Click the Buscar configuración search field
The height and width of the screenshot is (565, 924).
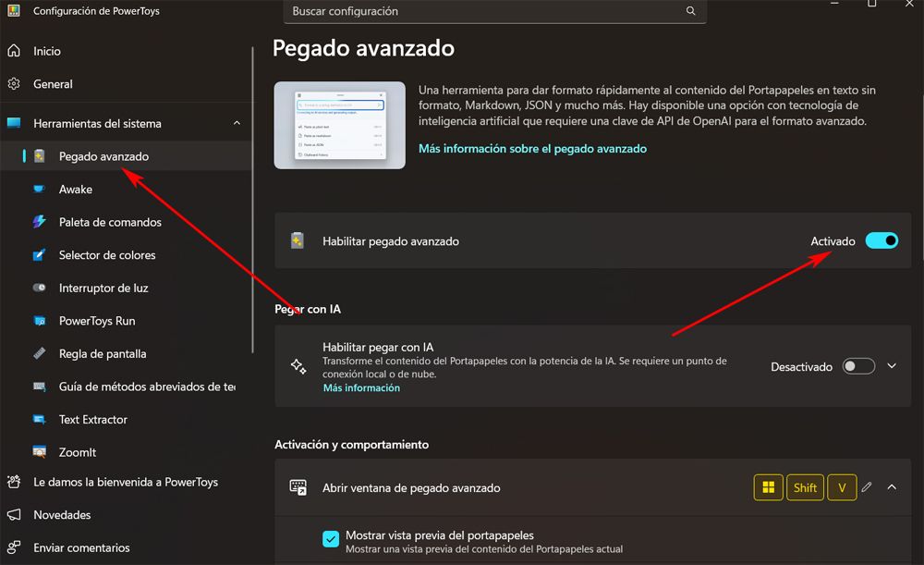coord(480,11)
